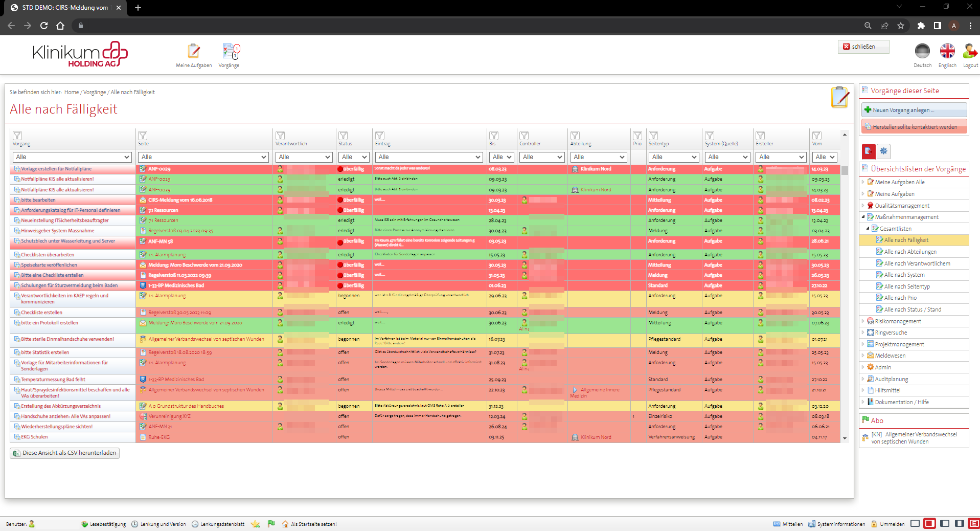Switch to the rightmost footer layout toggle

(x=974, y=523)
